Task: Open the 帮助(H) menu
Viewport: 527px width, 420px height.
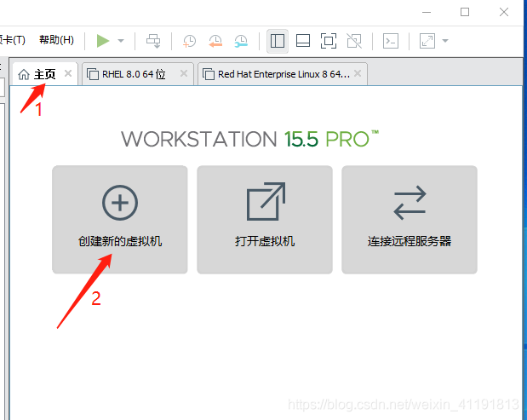Action: click(x=56, y=40)
